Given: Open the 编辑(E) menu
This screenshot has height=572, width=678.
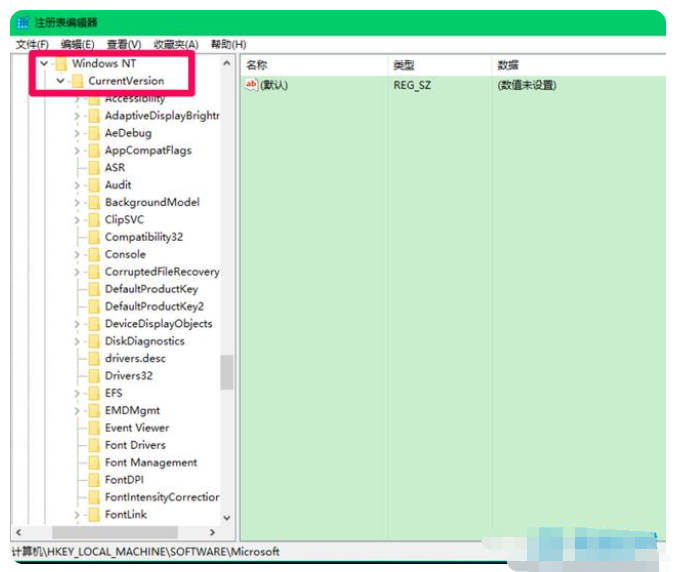Looking at the screenshot, I should click(x=77, y=45).
